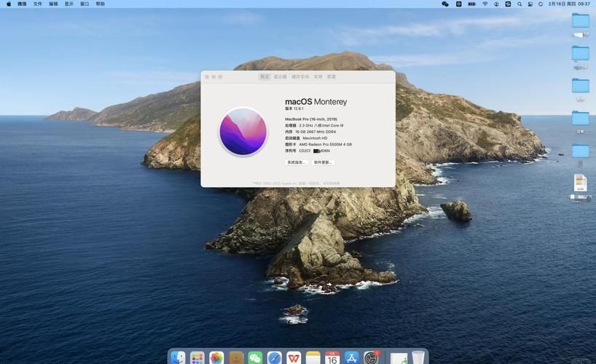Open the 窗口 menu
The image size is (596, 364).
tap(85, 4)
